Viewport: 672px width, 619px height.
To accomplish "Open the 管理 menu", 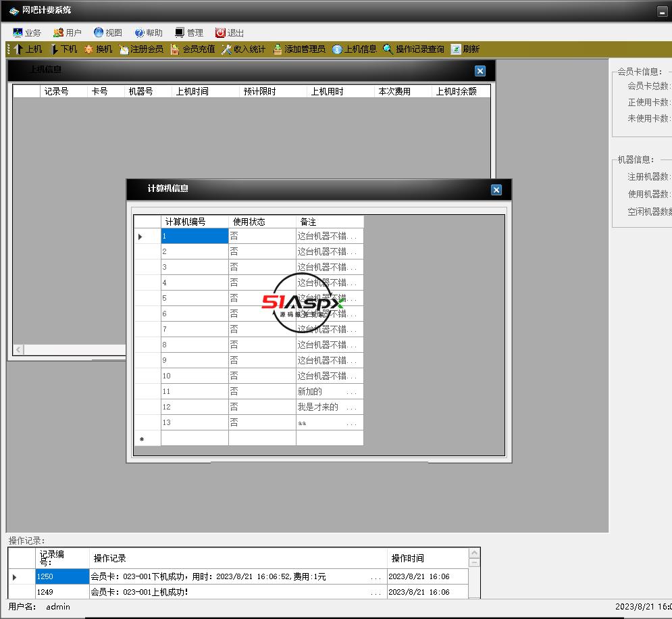I will (x=188, y=32).
